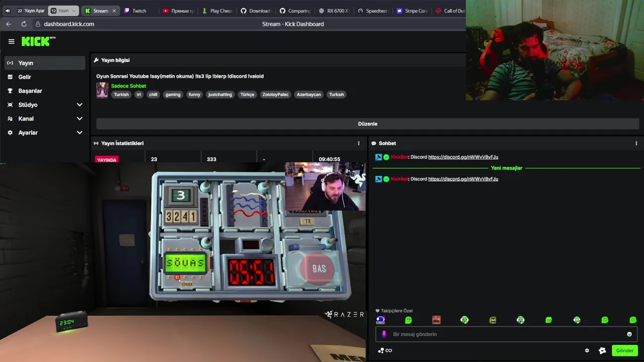644x362 pixels.
Task: Switch to the RX 6700 XT tab
Action: coord(334,11)
